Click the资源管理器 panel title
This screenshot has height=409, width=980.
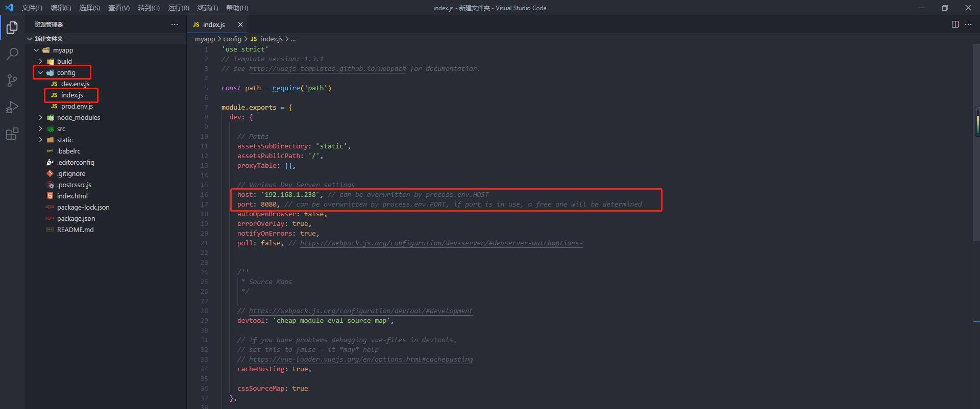(x=49, y=24)
